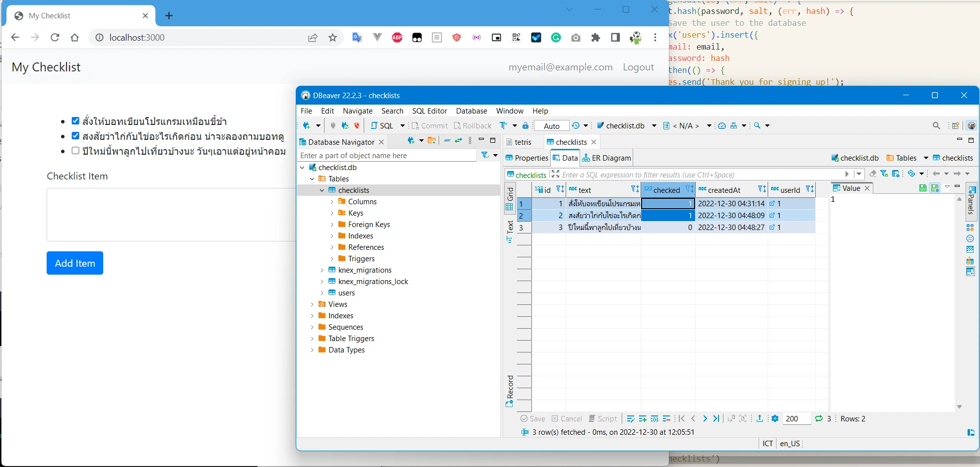Screen dimensions: 980x467
Task: Click the extension puzzle icon in browser
Action: [x=595, y=38]
